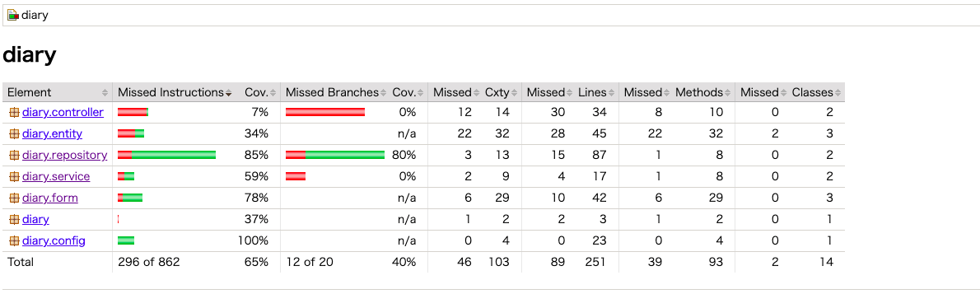Viewport: 980px width, 308px height.
Task: Click diary.repository instruction coverage bar
Action: 167,155
